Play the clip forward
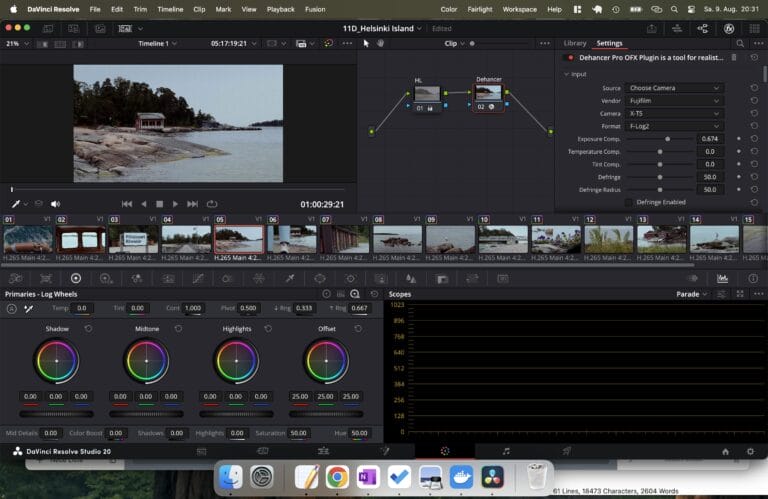This screenshot has width=768, height=499. click(x=175, y=204)
